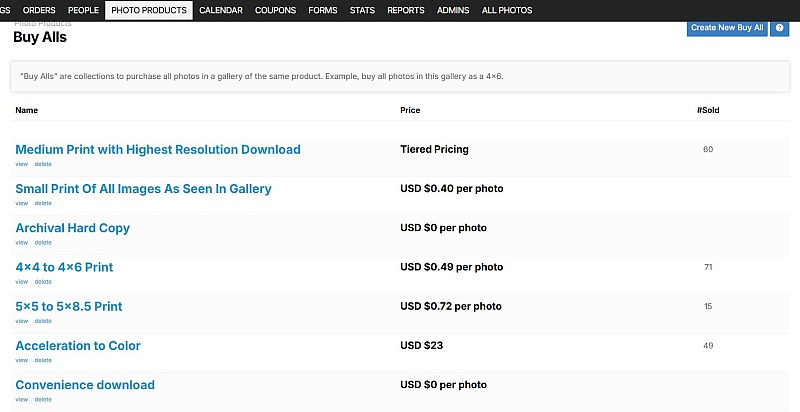
Task: Delete the 4×4 to 4×6 Print entry
Action: click(x=43, y=281)
